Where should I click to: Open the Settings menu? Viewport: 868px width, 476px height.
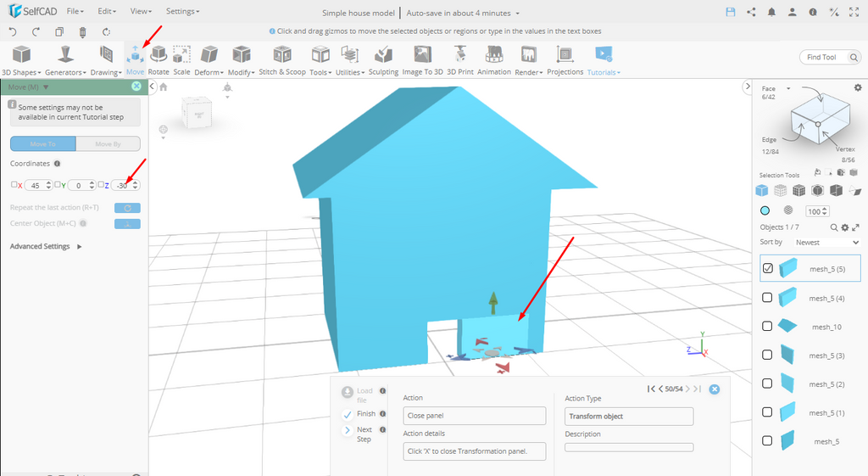[183, 11]
